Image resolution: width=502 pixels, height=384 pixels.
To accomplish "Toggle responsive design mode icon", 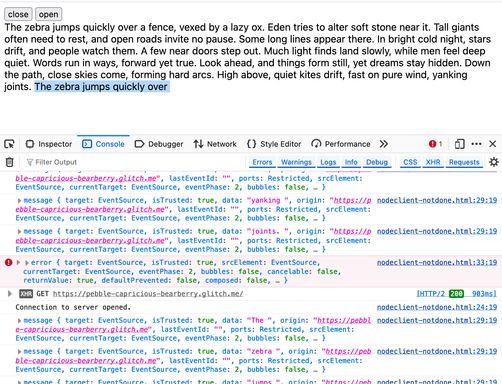I will tap(460, 144).
